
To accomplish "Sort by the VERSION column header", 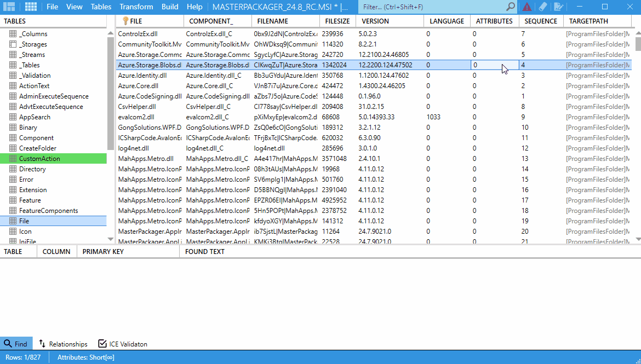I will [390, 21].
